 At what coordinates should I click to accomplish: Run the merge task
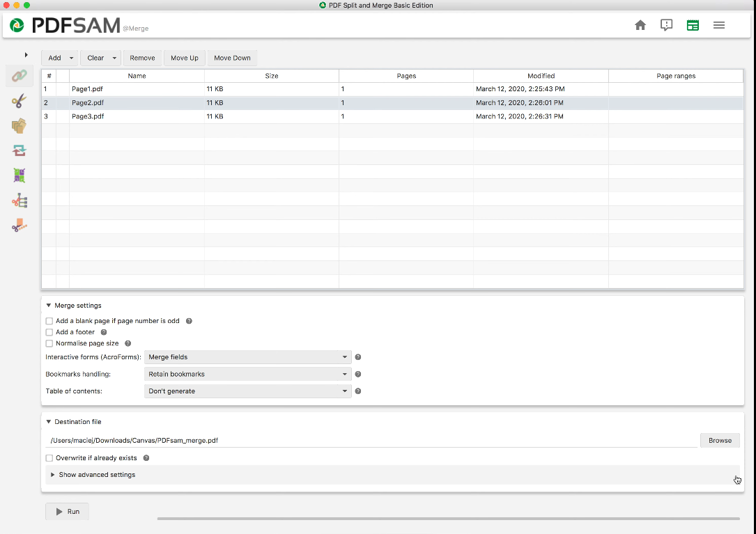(x=67, y=511)
